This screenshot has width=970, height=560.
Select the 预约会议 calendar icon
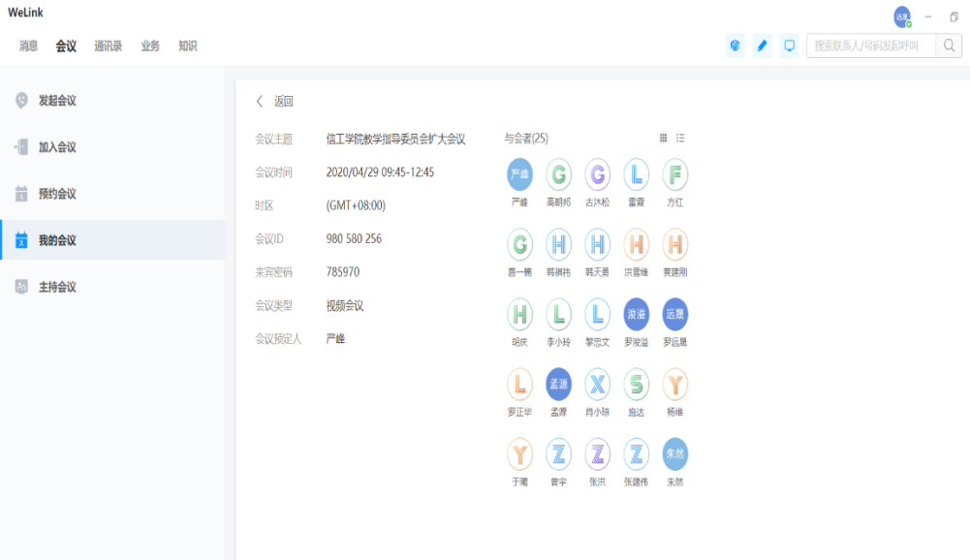point(17,193)
